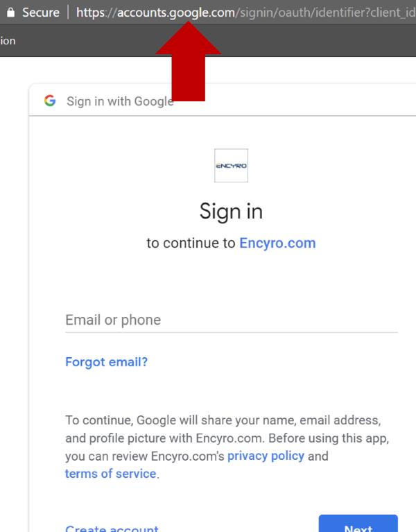Click the Secure label beside the padlock
The image size is (416, 532).
pos(41,12)
